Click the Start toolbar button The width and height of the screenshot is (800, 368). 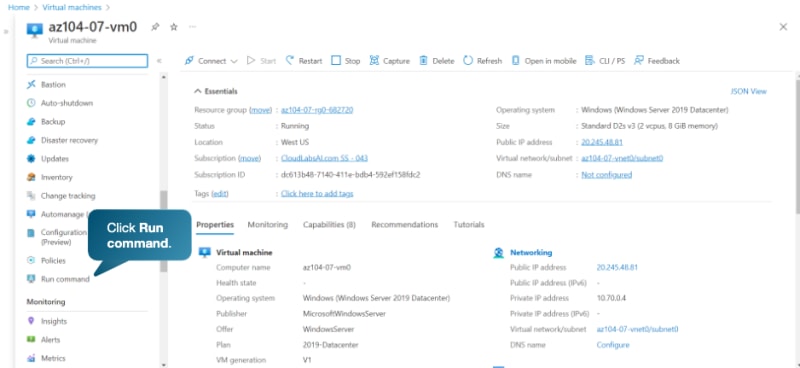pos(261,61)
